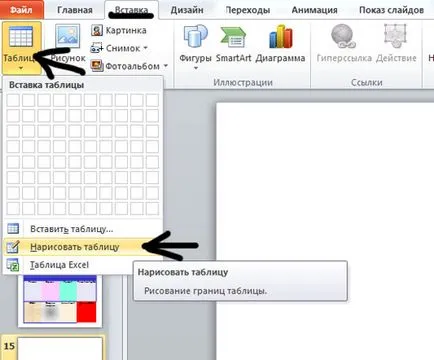Open the Снимок screenshot icon

tap(96, 48)
